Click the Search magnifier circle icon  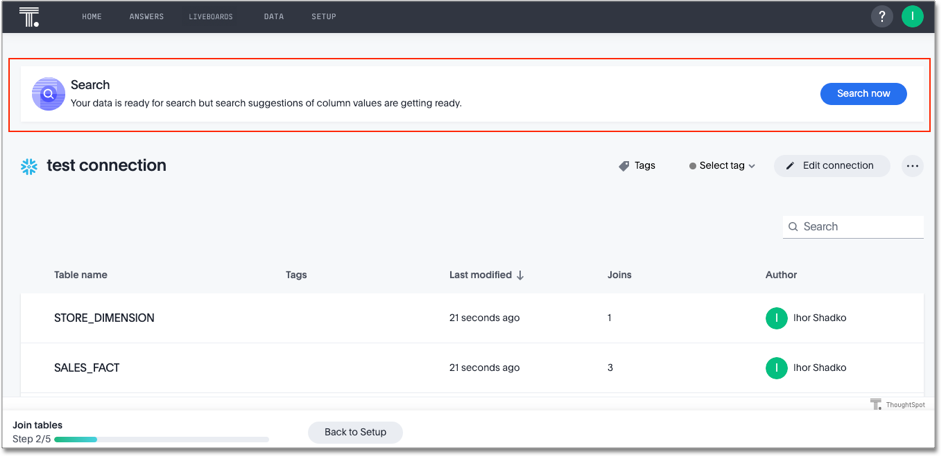[48, 94]
